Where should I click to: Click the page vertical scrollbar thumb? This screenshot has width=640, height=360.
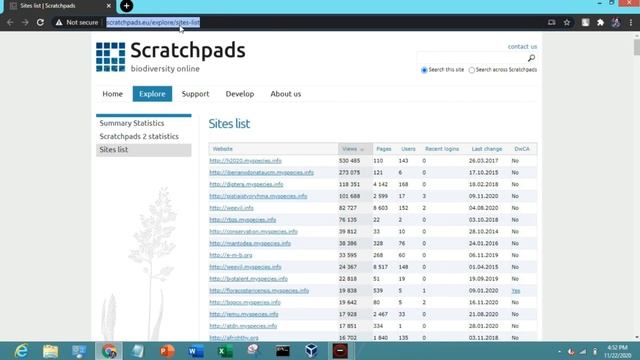coord(637,47)
